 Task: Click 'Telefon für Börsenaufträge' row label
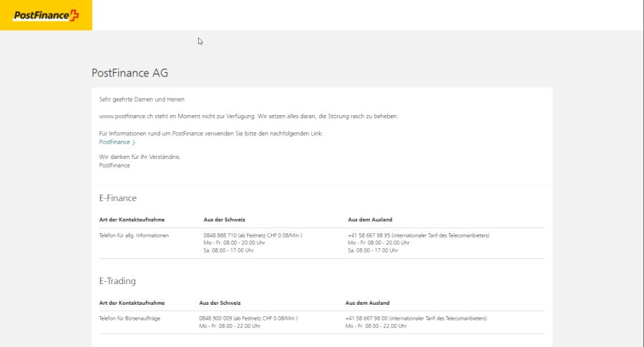coord(130,318)
